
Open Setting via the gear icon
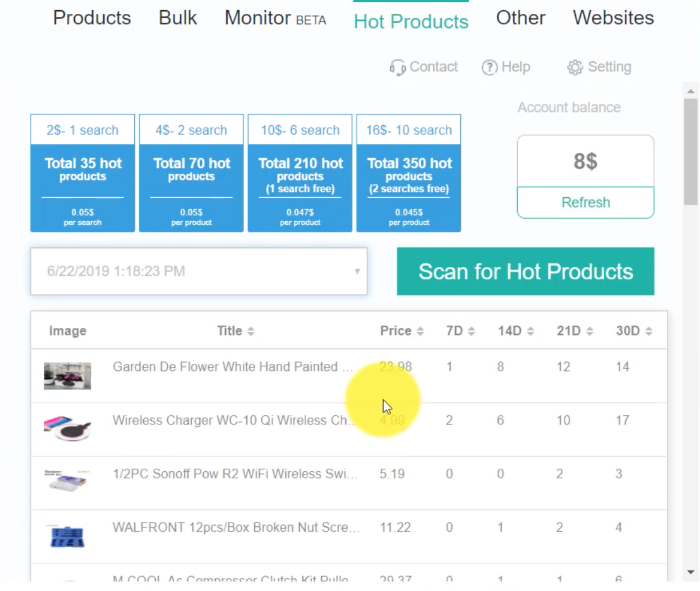575,67
